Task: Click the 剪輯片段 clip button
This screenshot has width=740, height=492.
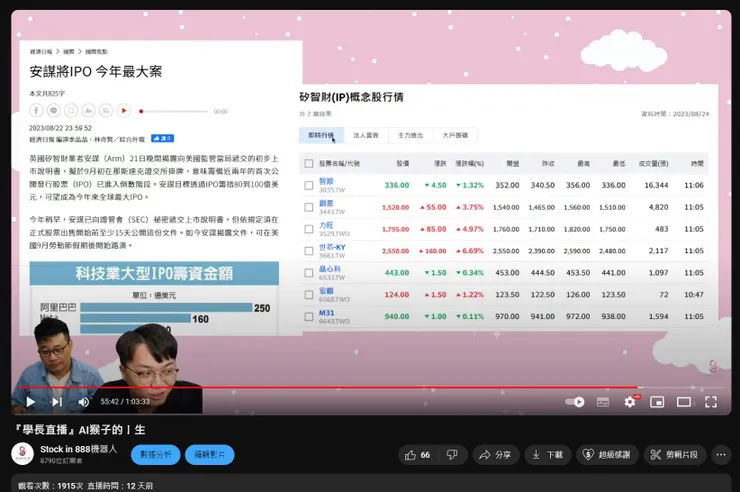Action: tap(674, 455)
